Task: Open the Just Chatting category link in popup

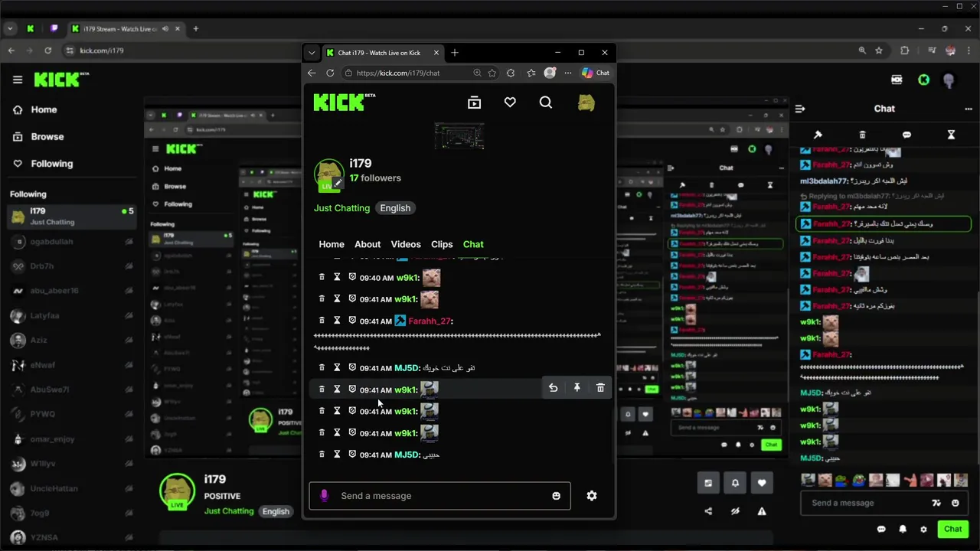Action: [x=341, y=208]
